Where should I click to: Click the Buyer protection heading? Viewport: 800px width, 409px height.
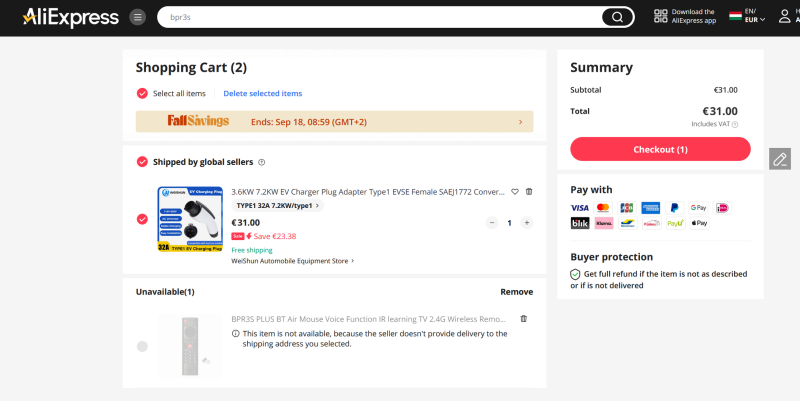click(611, 257)
